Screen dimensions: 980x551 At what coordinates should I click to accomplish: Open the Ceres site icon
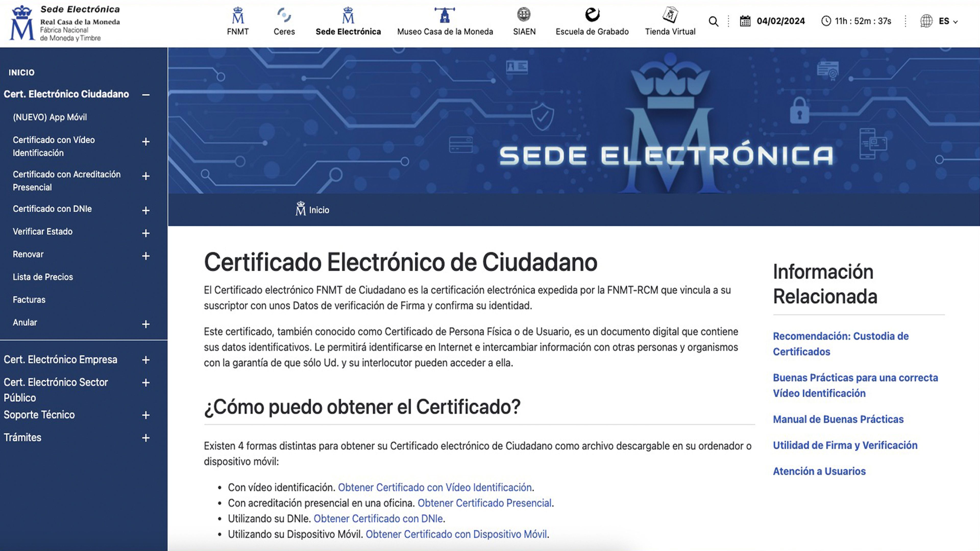(x=284, y=15)
